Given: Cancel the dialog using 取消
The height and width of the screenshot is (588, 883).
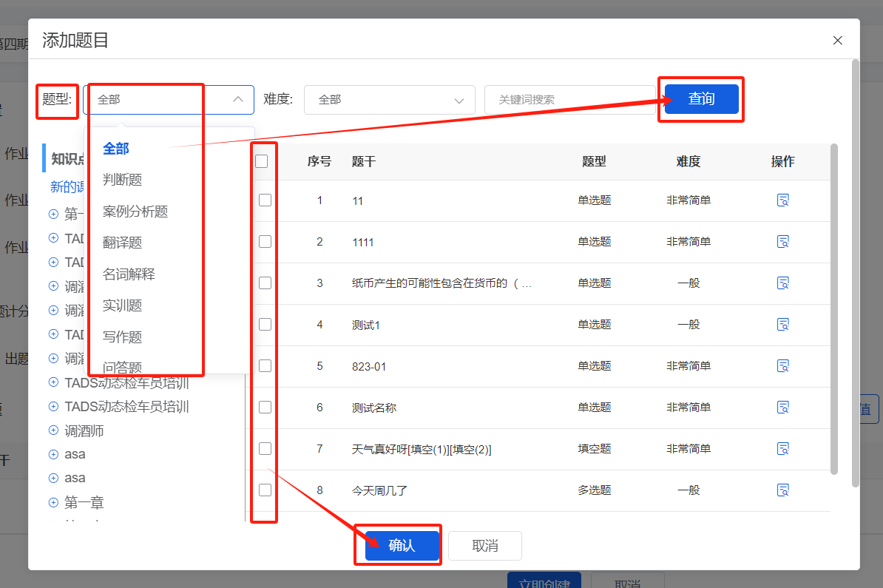Looking at the screenshot, I should [x=484, y=544].
